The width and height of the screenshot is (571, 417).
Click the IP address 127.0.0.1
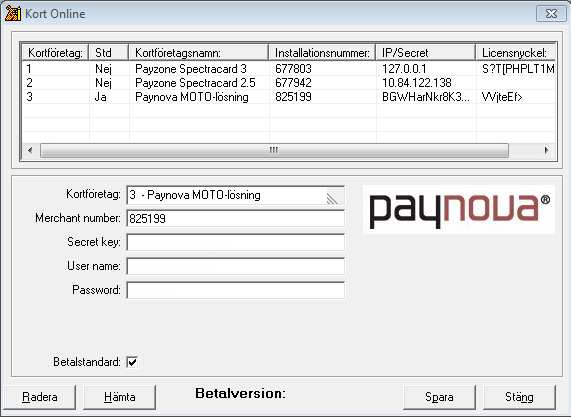404,69
